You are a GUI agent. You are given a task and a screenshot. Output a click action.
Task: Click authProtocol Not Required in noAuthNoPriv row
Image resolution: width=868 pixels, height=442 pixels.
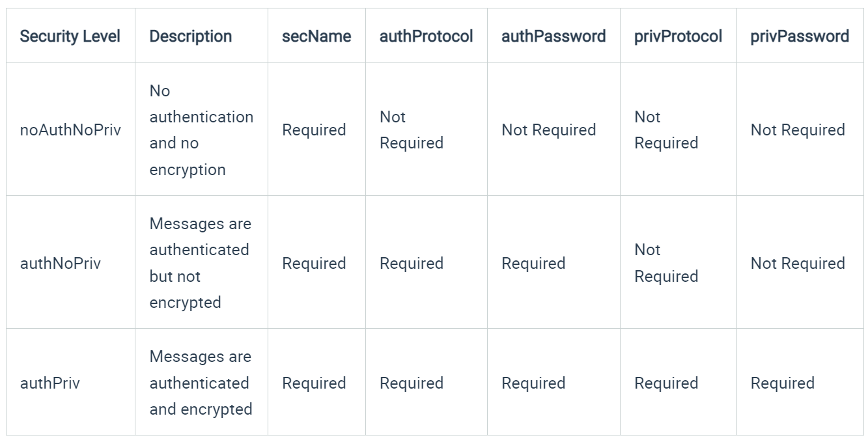[x=412, y=130]
